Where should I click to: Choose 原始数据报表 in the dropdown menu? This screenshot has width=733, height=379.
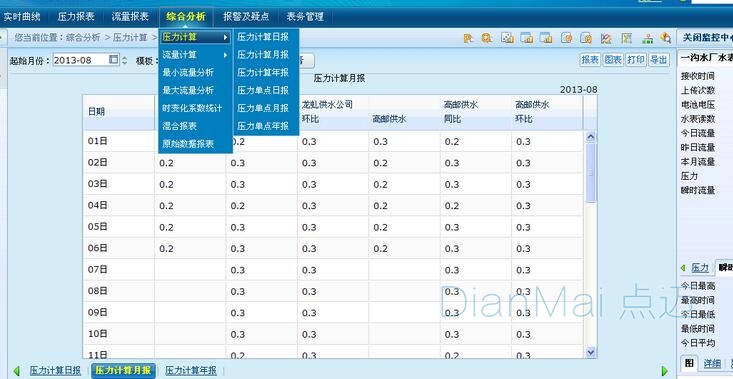coord(188,144)
